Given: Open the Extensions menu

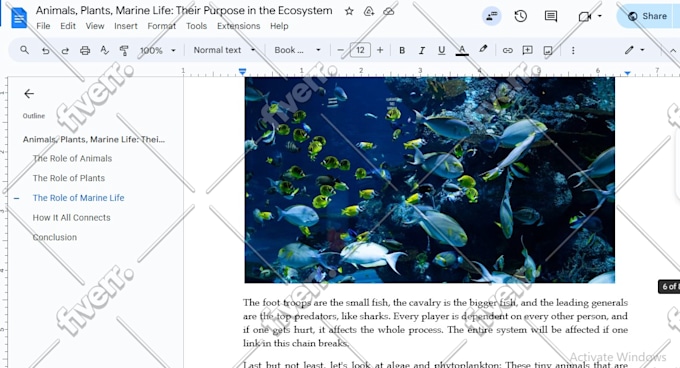Looking at the screenshot, I should [x=239, y=26].
